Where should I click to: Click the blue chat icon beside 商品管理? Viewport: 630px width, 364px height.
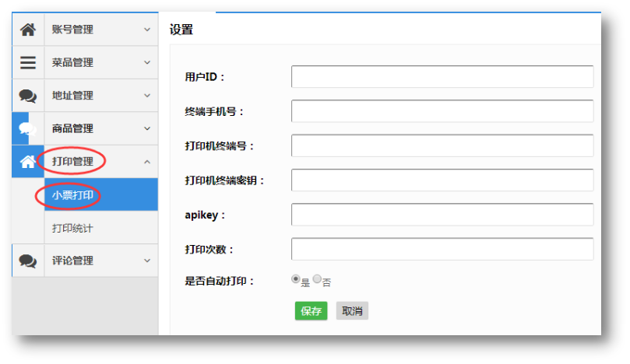coord(28,128)
